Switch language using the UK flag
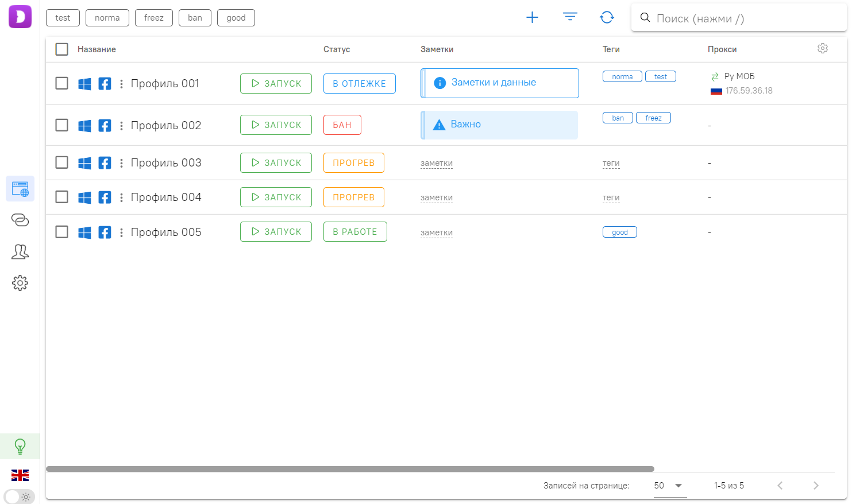 [x=20, y=475]
